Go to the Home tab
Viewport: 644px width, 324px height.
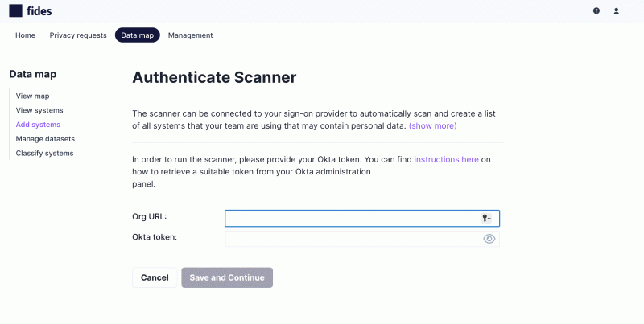[x=25, y=35]
